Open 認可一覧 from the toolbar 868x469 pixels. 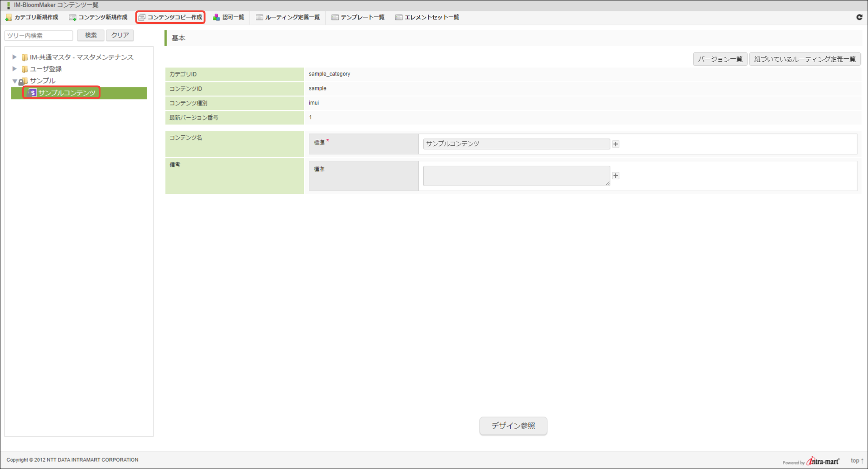click(229, 18)
